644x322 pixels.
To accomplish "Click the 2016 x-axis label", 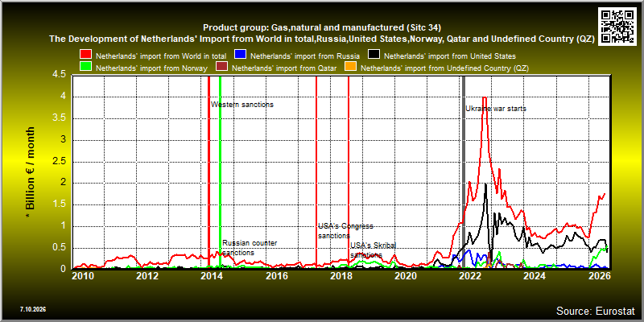I will coord(276,275).
